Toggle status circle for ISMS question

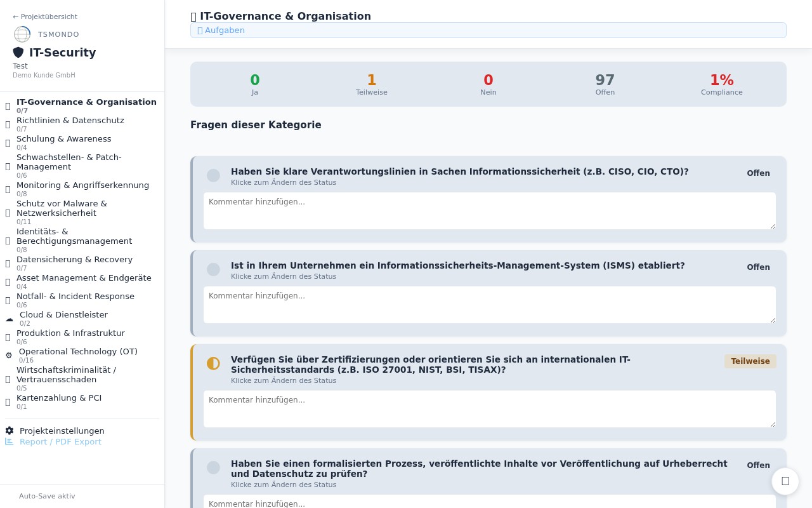pyautogui.click(x=213, y=269)
